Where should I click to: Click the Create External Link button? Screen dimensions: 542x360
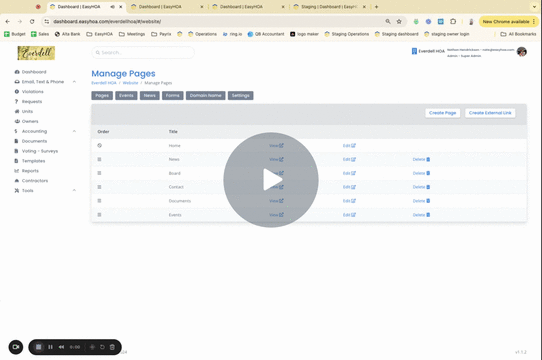pos(490,113)
